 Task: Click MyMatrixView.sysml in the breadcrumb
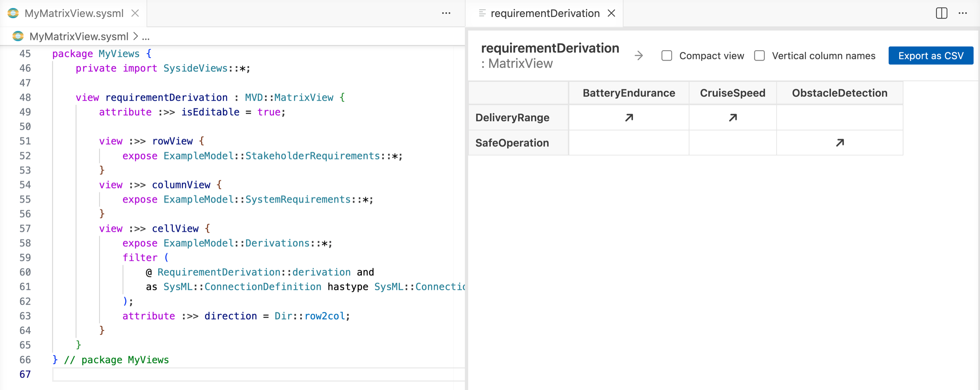click(x=79, y=36)
